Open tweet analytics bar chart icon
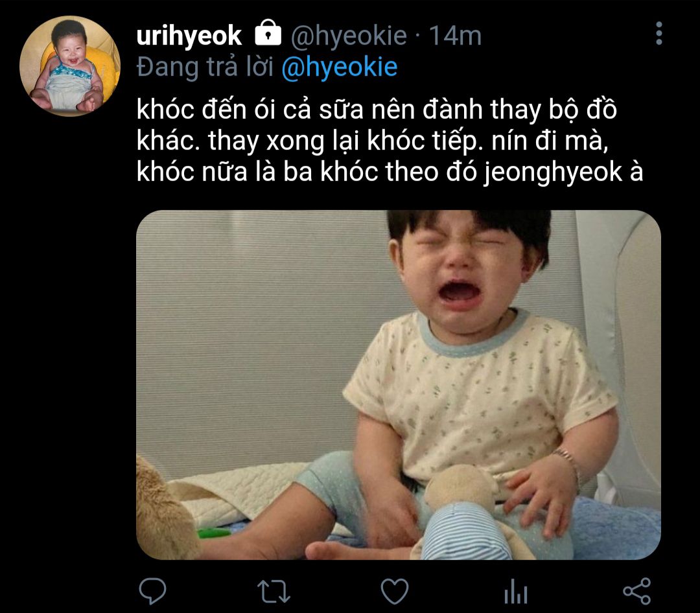700x613 pixels. pos(516,592)
